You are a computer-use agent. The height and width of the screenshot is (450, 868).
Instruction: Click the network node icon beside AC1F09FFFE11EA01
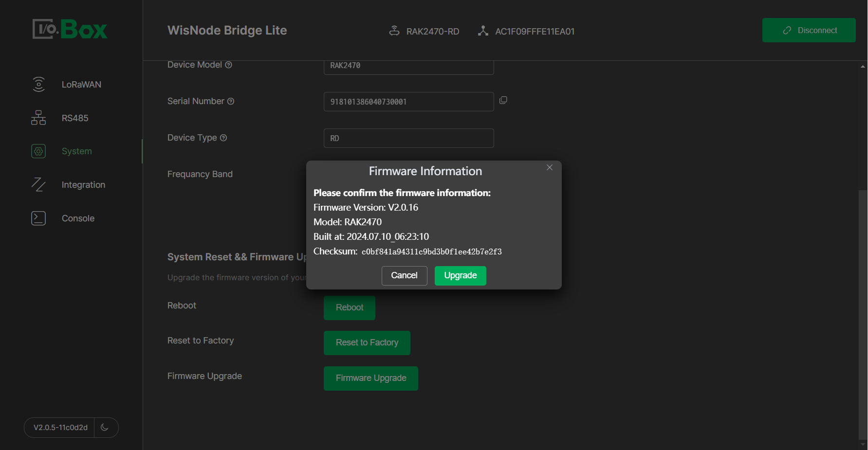pyautogui.click(x=483, y=31)
